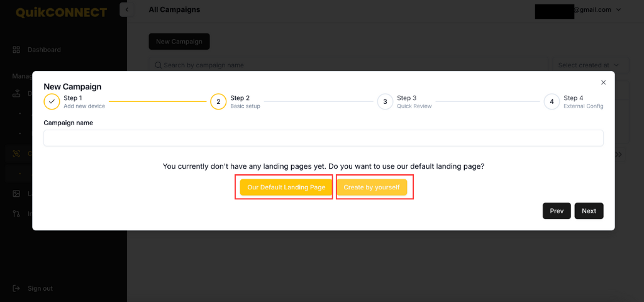Open Dashboard from the sidebar
The width and height of the screenshot is (644, 302).
tap(44, 50)
